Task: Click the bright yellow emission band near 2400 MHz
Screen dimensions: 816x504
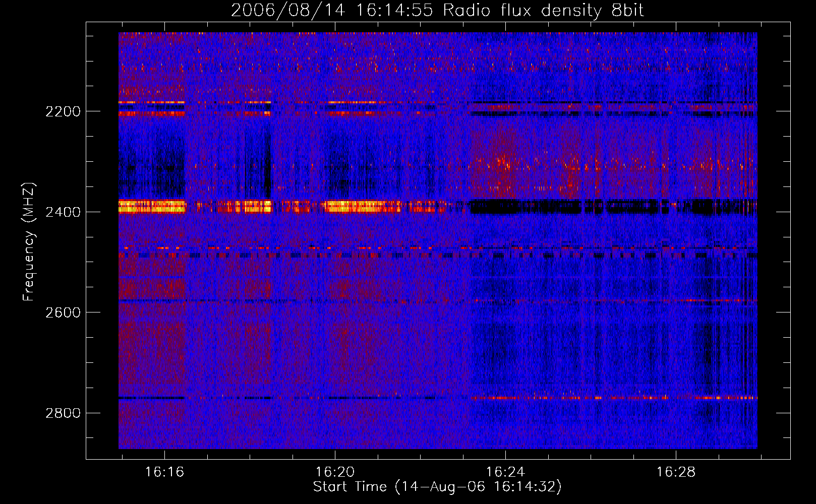Action: [152, 207]
